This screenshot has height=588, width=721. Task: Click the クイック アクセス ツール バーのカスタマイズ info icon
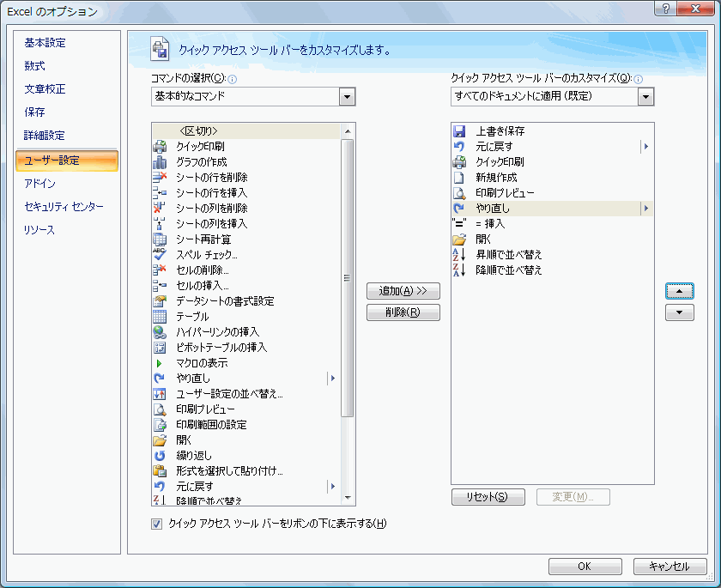click(638, 80)
